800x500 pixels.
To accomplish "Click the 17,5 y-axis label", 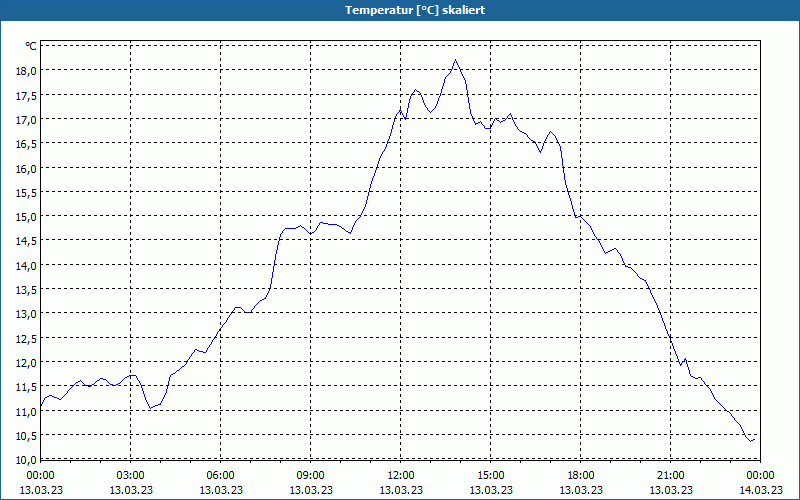I will [x=26, y=95].
